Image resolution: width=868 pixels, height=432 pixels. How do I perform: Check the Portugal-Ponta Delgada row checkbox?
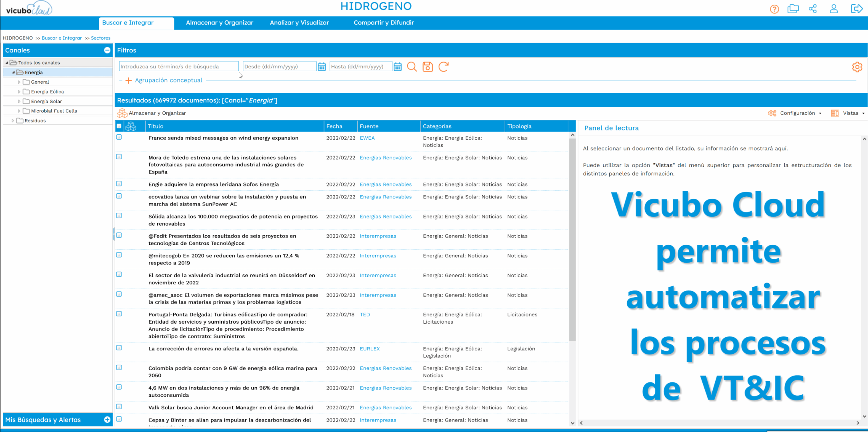click(119, 314)
